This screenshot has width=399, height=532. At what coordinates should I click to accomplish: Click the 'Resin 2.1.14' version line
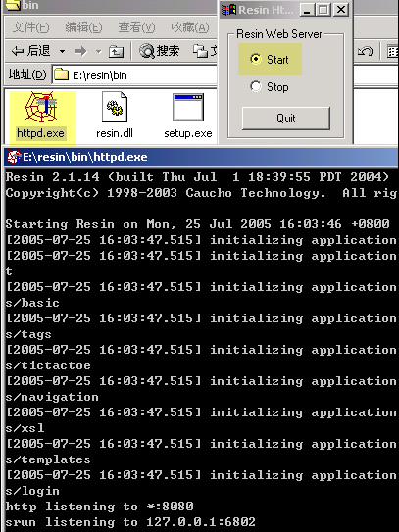pos(197,177)
